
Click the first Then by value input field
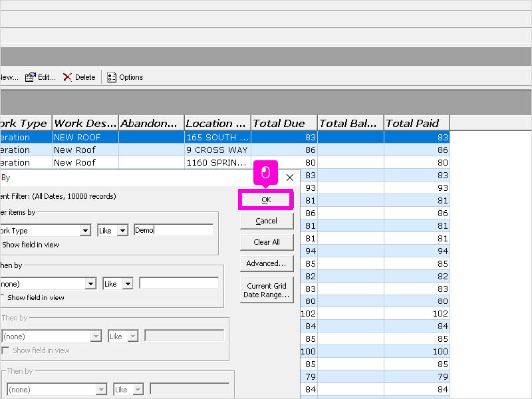pyautogui.click(x=179, y=283)
